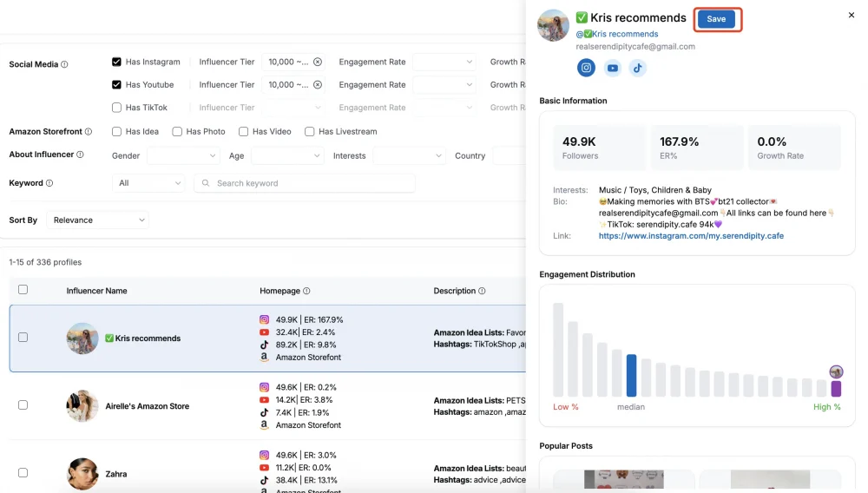Select the Airelle's Amazon Store row checkbox
The image size is (868, 493).
[x=23, y=405]
